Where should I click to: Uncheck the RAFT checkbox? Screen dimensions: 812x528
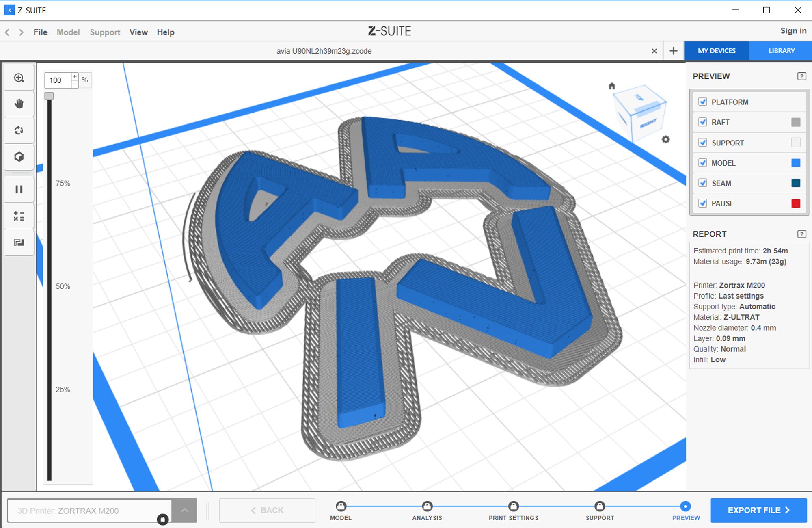tap(703, 122)
